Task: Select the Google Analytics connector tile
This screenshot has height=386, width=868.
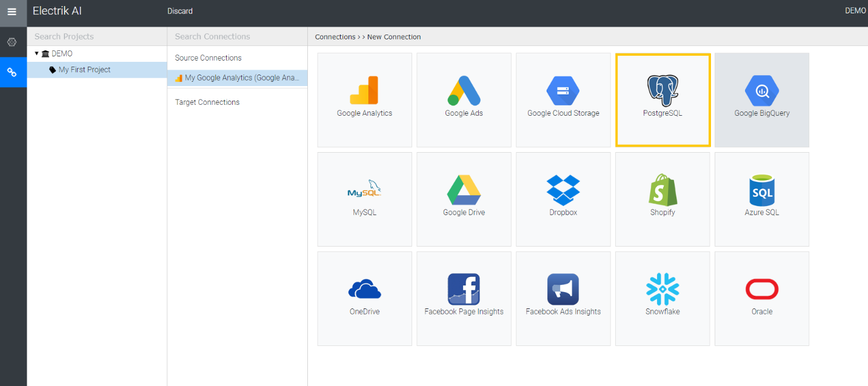Action: coord(364,100)
